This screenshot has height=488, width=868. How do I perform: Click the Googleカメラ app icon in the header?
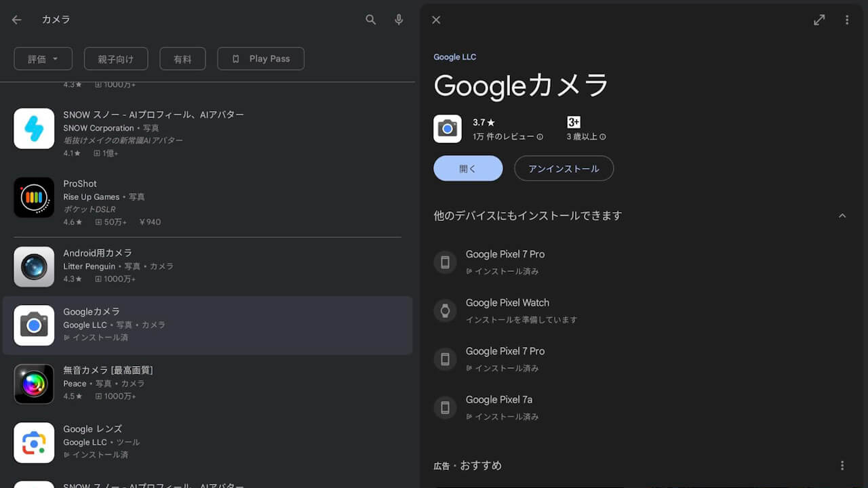coord(447,128)
